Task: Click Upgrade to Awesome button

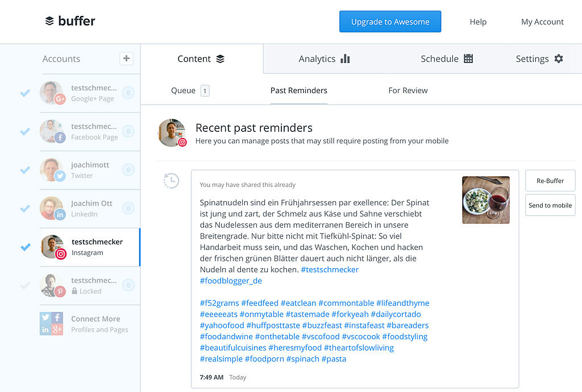Action: tap(390, 22)
